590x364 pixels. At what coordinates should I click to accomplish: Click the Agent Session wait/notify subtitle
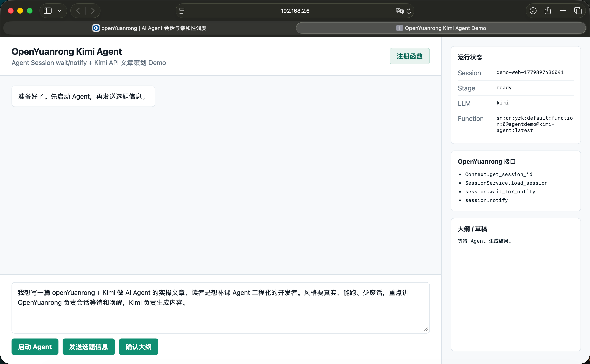click(89, 63)
